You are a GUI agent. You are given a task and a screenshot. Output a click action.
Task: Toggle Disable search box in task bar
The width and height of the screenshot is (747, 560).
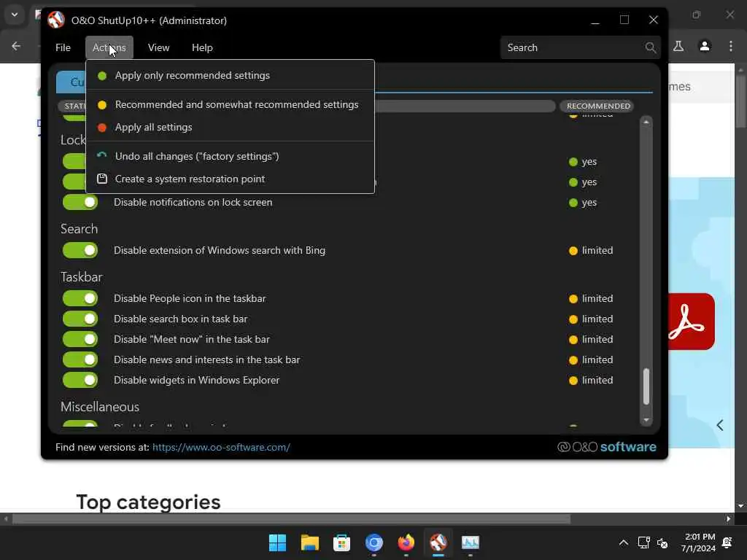(80, 319)
